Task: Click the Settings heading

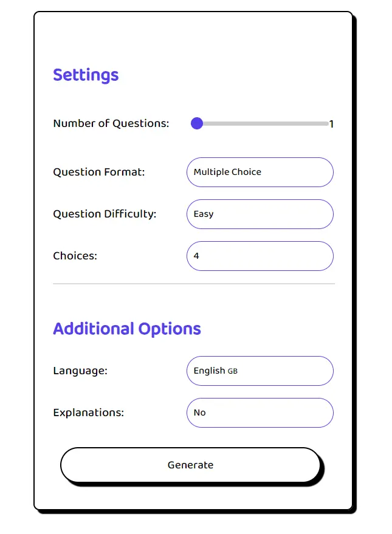Action: [85, 75]
